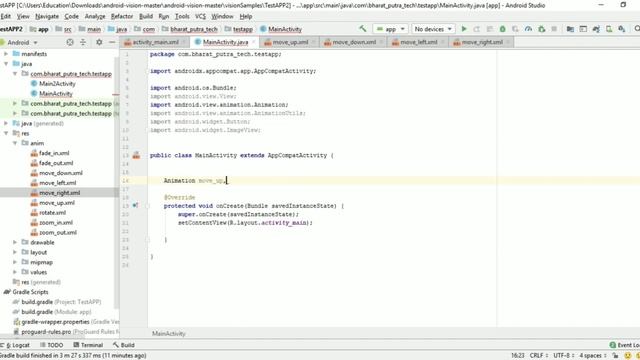Switch to the move_left.xml tab
The width and height of the screenshot is (640, 360).
coord(418,42)
